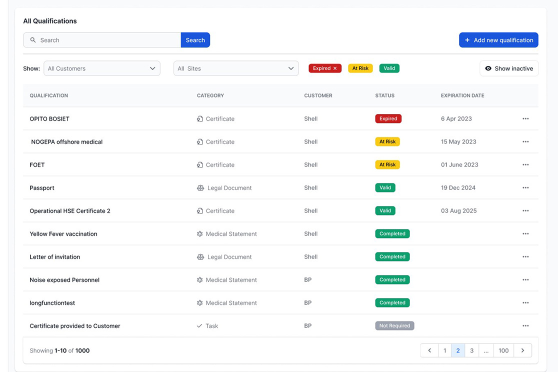
Task: Sort by the Customer column header
Action: [318, 95]
